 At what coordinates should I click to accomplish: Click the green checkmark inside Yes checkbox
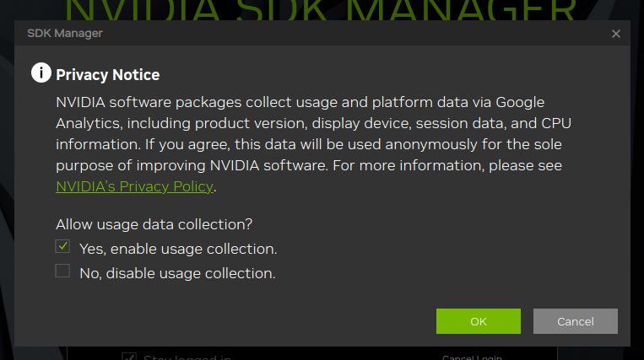(x=62, y=246)
